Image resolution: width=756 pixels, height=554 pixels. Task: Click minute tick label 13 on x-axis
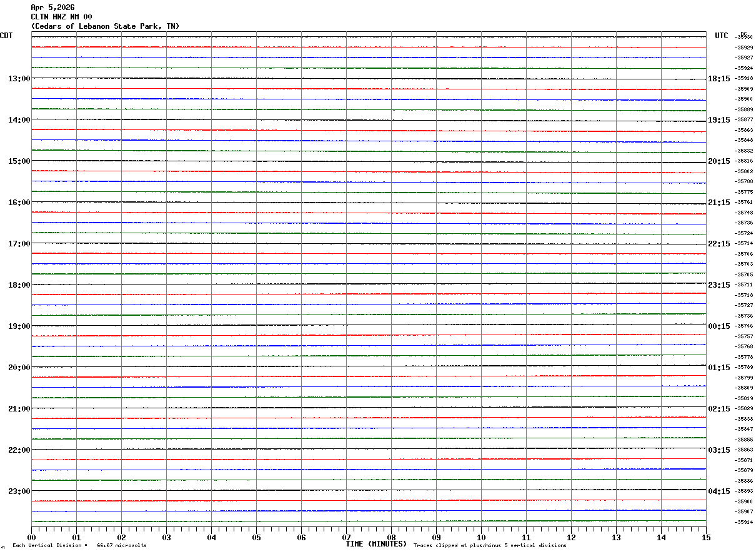pyautogui.click(x=616, y=537)
